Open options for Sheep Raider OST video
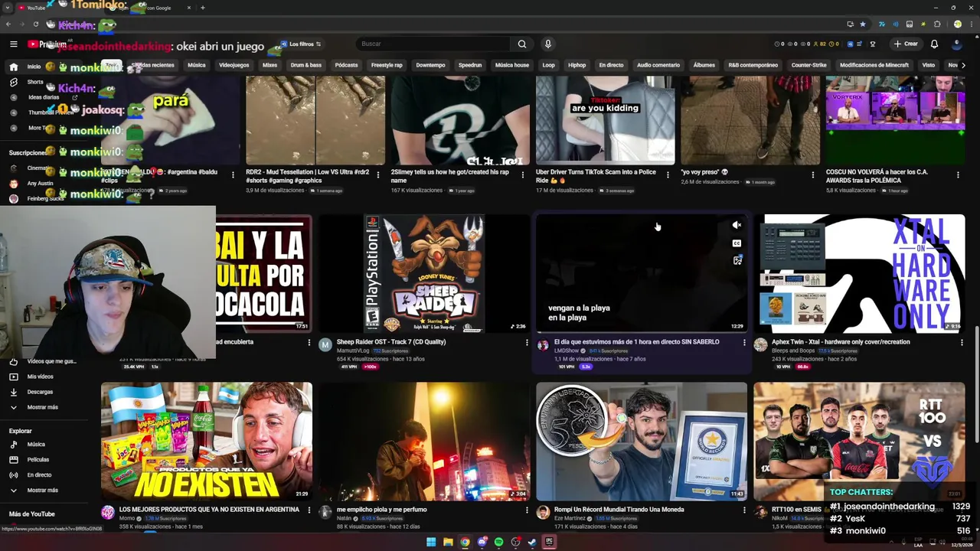Screen dimensions: 980x551 click(527, 343)
